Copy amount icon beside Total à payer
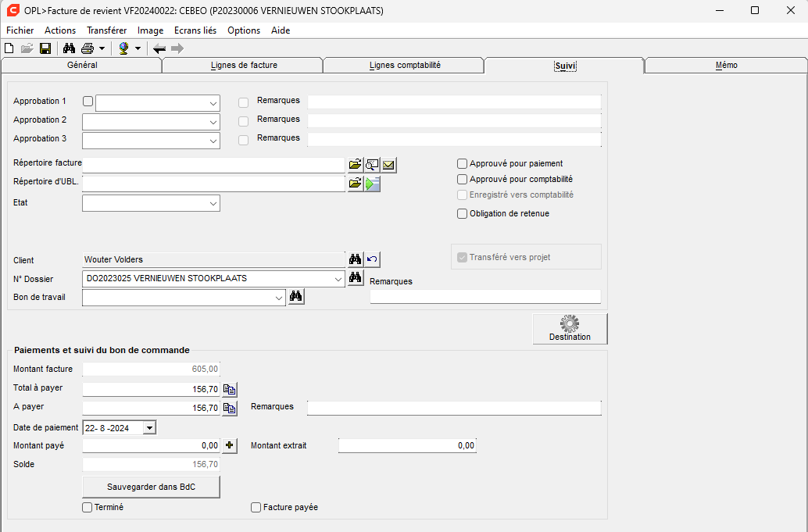 (229, 389)
